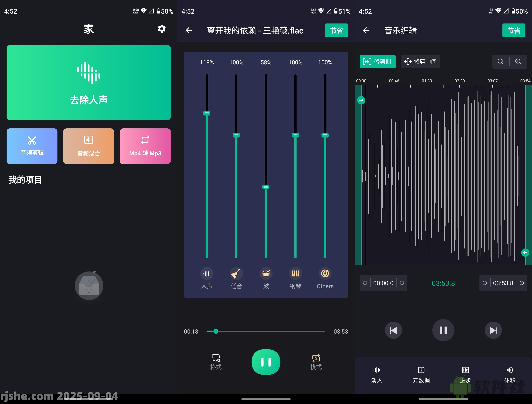The image size is (532, 404).
Task: Open the settings gear on the home screen
Action: [x=162, y=29]
